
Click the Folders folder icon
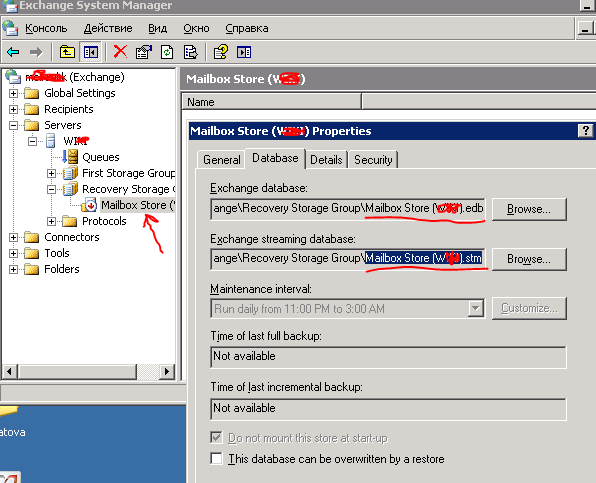tap(32, 269)
